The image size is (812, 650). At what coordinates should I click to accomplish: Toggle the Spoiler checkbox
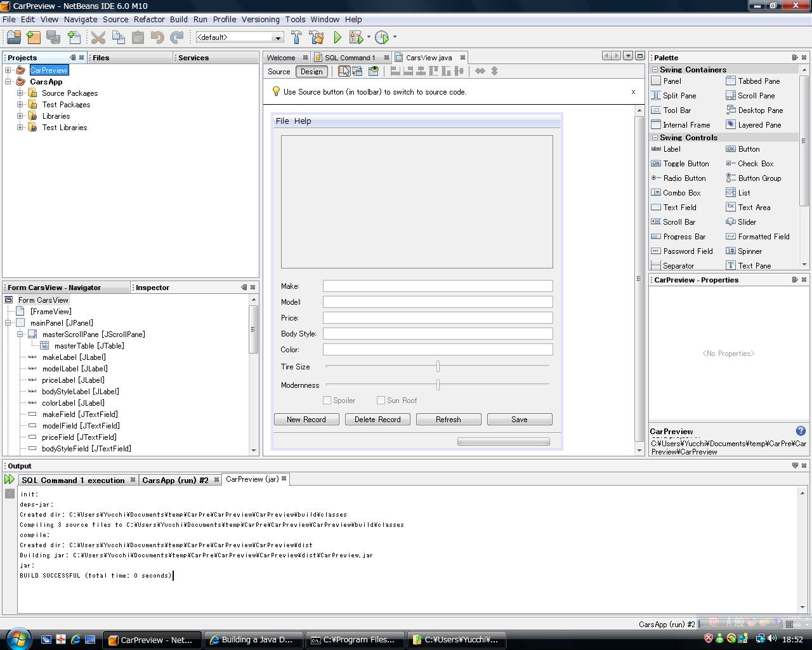[327, 401]
